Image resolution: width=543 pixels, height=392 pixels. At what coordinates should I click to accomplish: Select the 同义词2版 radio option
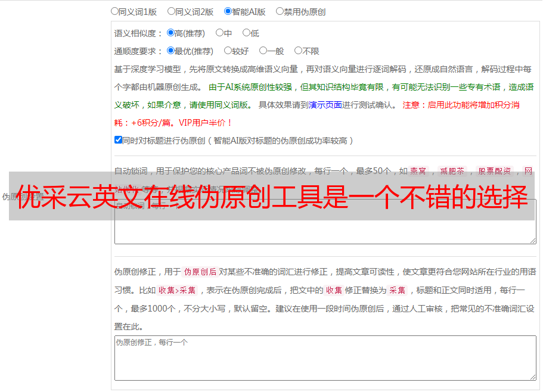click(171, 11)
